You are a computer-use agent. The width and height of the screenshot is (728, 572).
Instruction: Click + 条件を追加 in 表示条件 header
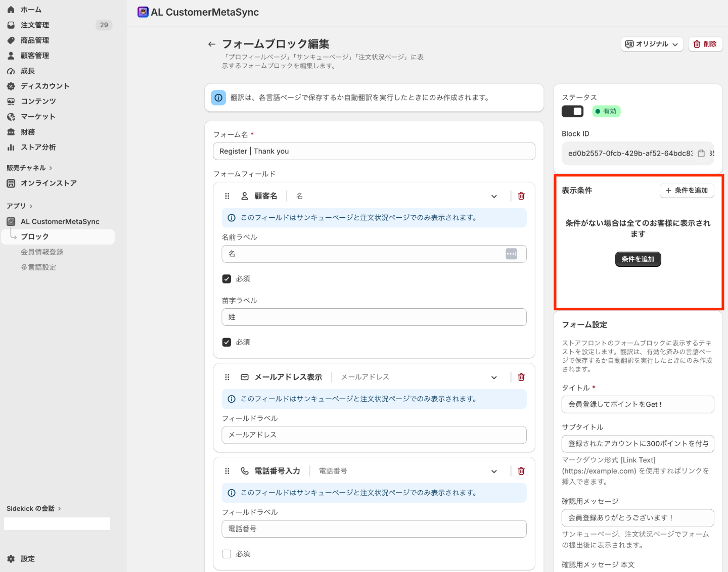[687, 190]
